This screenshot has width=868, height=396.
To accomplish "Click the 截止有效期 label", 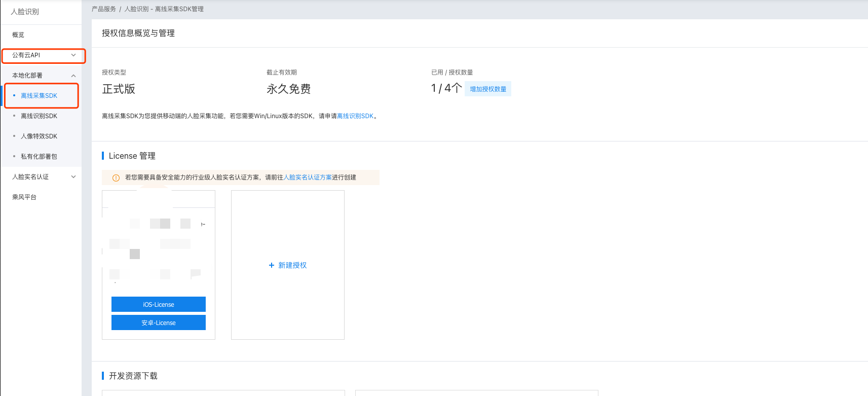I will pos(282,73).
